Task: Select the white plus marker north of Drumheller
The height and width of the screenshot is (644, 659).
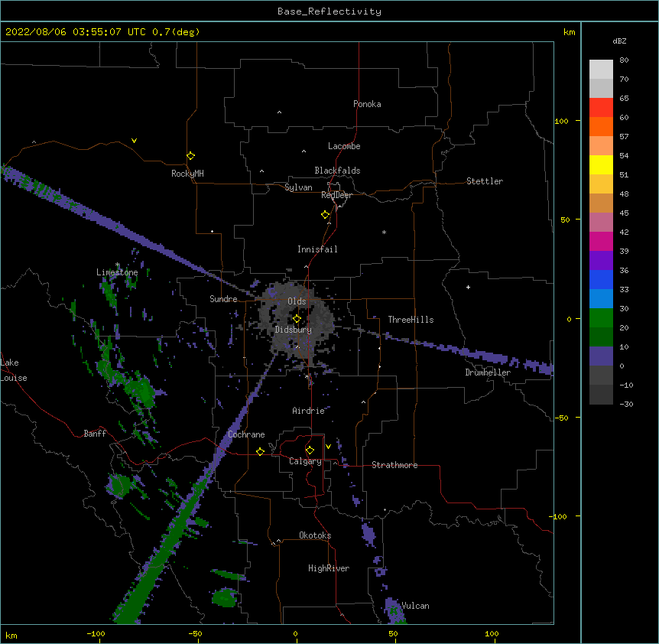Action: [468, 287]
